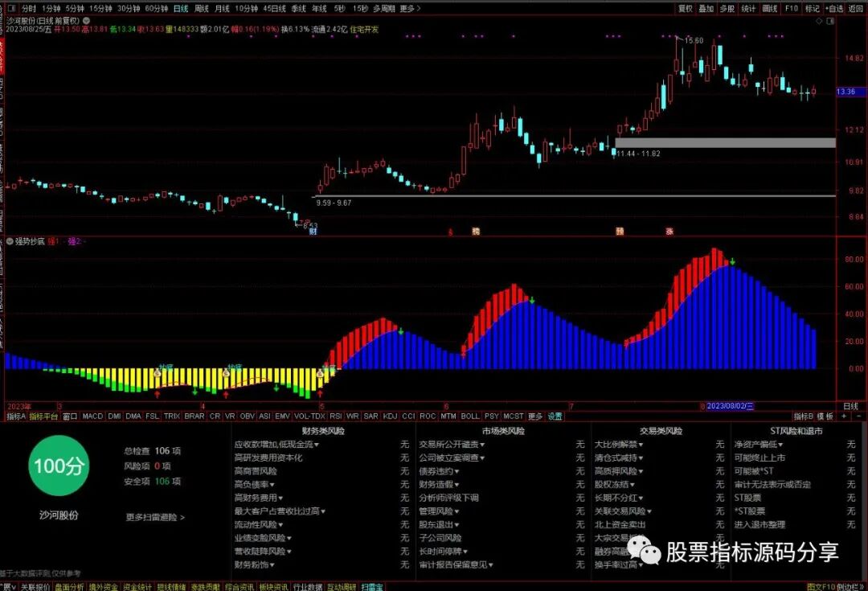Viewport: 868px width, 591px height.
Task: Click the 模板 template button
Action: click(x=825, y=416)
